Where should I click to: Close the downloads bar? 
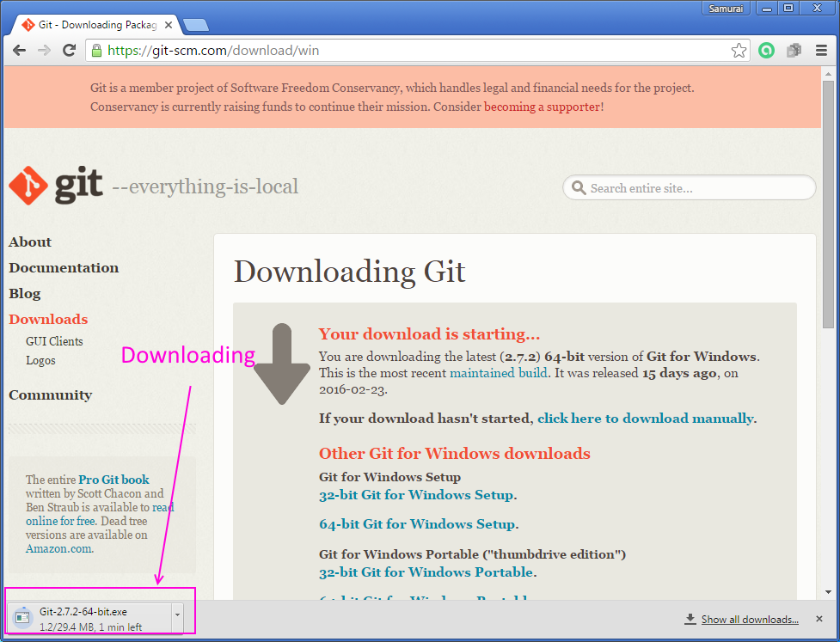(819, 619)
